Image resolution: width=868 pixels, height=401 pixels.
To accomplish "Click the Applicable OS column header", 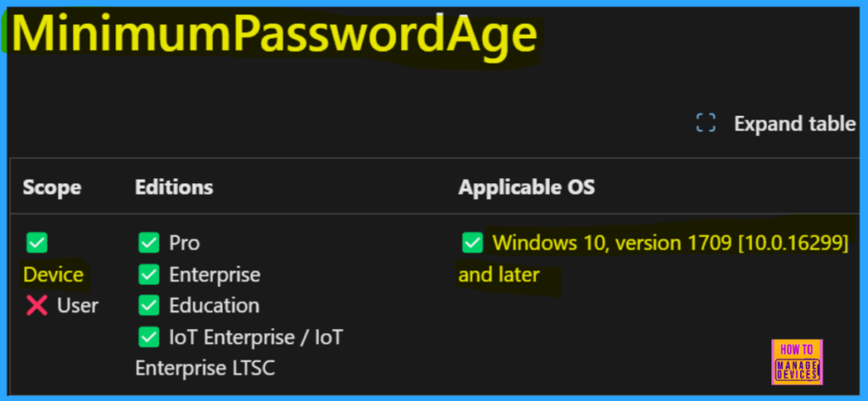I will 526,187.
